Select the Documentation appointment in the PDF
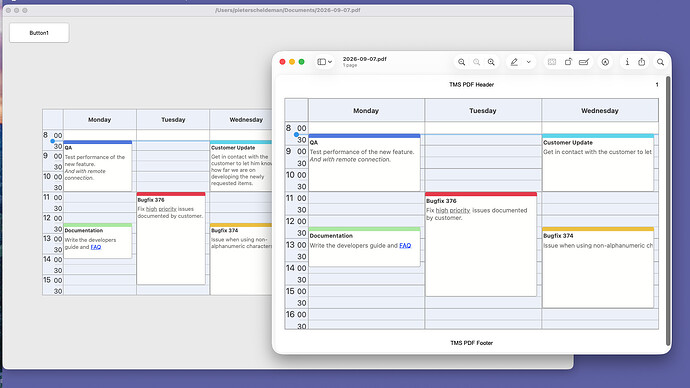 (x=364, y=247)
